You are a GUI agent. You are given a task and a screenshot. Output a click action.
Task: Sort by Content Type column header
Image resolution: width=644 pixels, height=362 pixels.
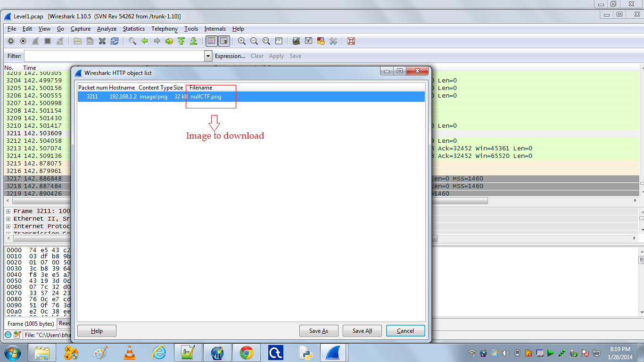pos(156,88)
